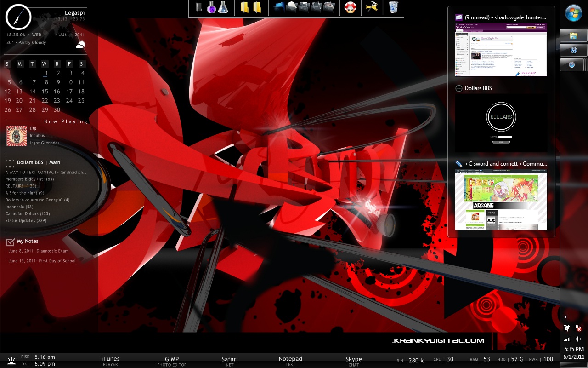Open the Recycle Bin dock icon
The image size is (588, 368).
click(x=393, y=7)
